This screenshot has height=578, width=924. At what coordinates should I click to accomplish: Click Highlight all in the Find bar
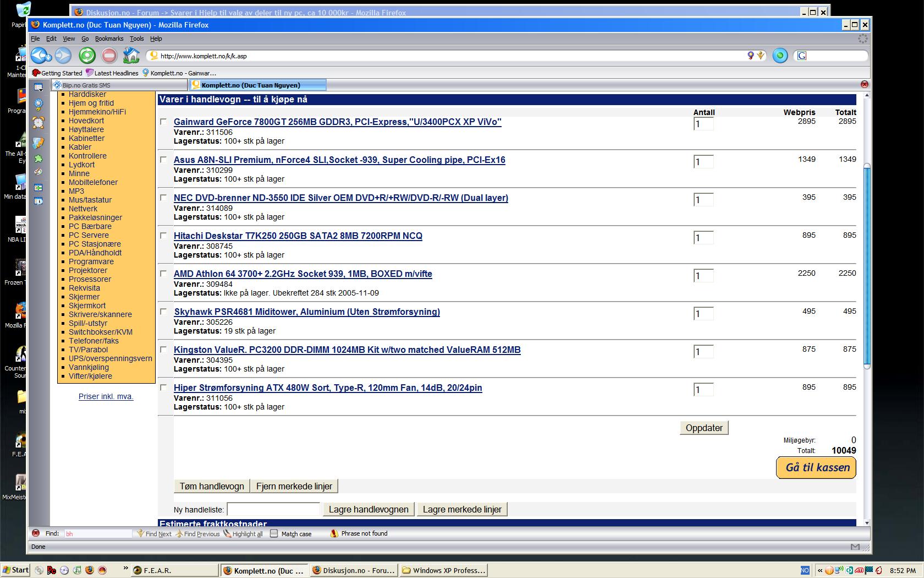[x=243, y=533]
